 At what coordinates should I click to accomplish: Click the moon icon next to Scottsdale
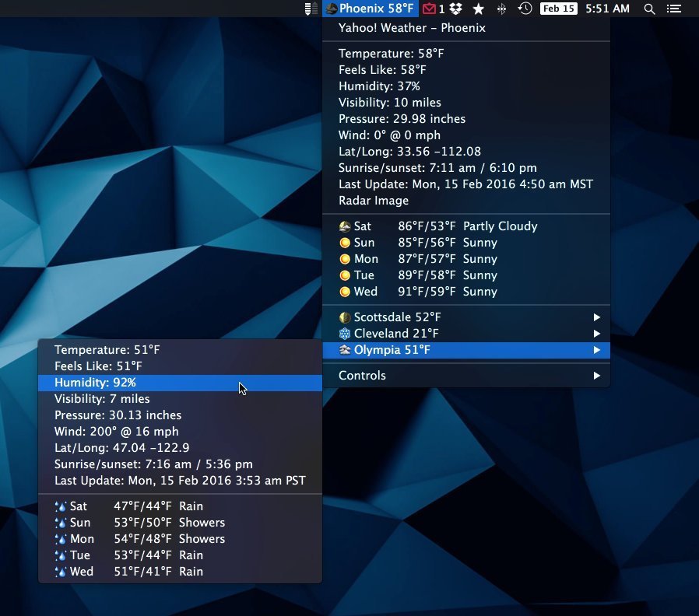point(345,317)
